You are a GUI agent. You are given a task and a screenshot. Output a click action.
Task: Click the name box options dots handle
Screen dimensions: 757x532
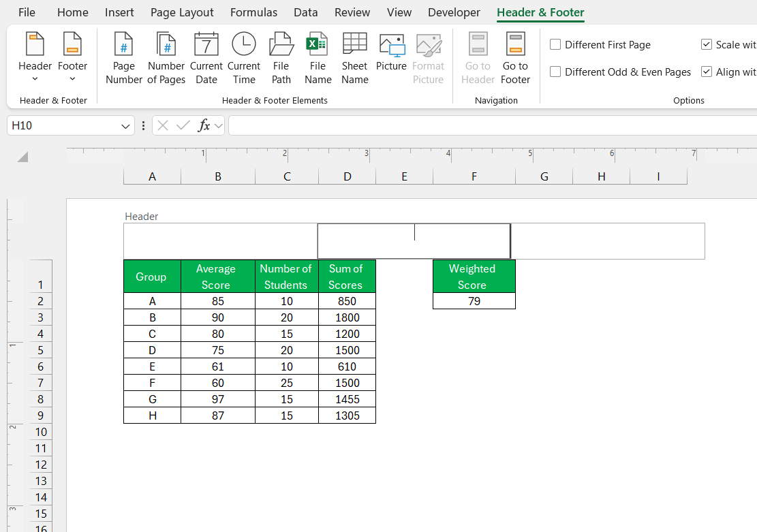point(143,125)
